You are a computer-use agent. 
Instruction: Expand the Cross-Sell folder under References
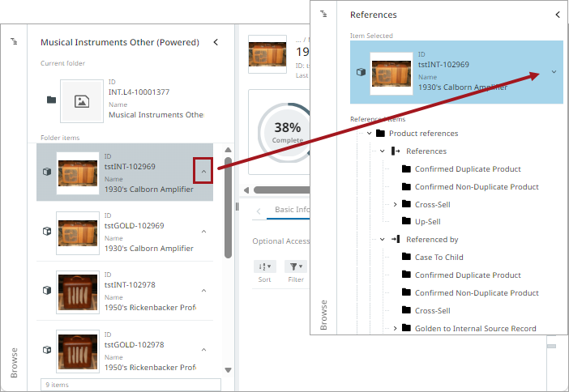396,205
